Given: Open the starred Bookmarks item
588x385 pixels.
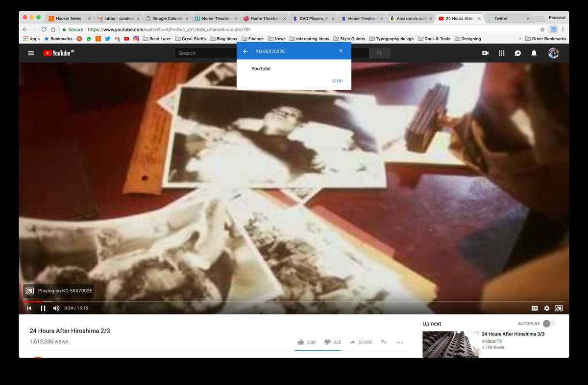Looking at the screenshot, I should click(58, 39).
